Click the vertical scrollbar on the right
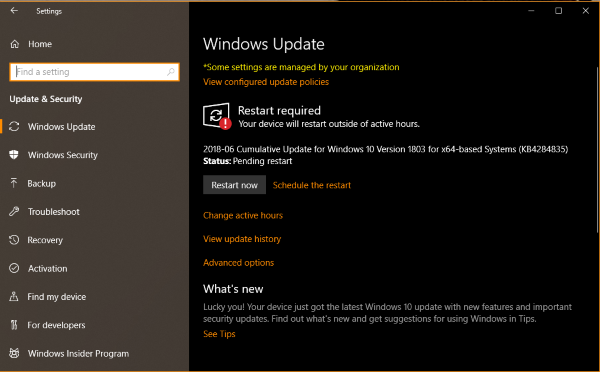Image resolution: width=600 pixels, height=372 pixels. (597, 149)
